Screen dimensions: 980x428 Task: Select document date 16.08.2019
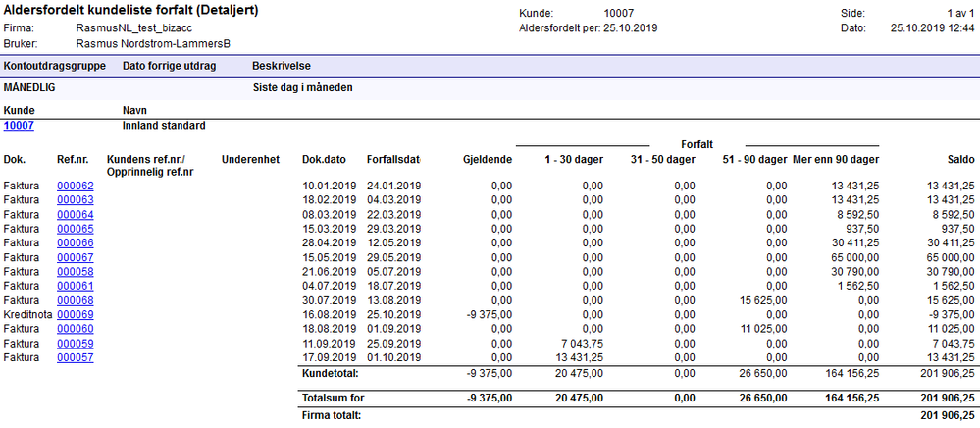[x=329, y=314]
